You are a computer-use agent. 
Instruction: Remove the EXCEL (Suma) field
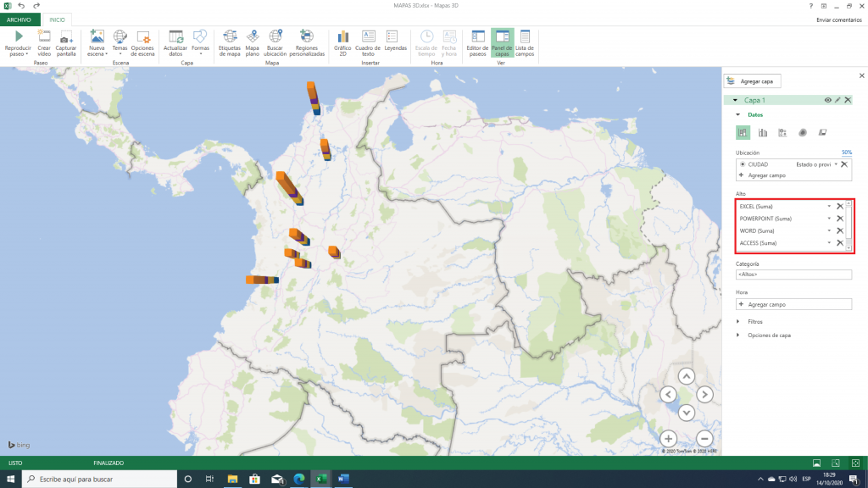840,207
